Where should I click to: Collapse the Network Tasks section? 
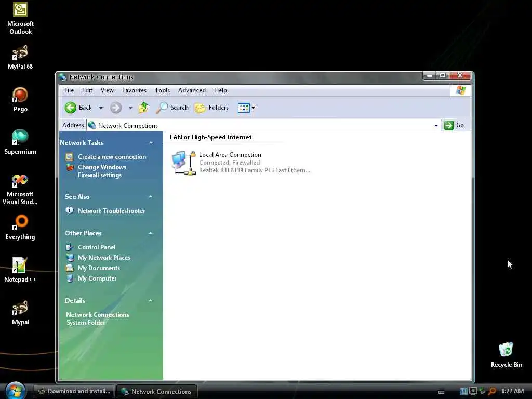[151, 143]
